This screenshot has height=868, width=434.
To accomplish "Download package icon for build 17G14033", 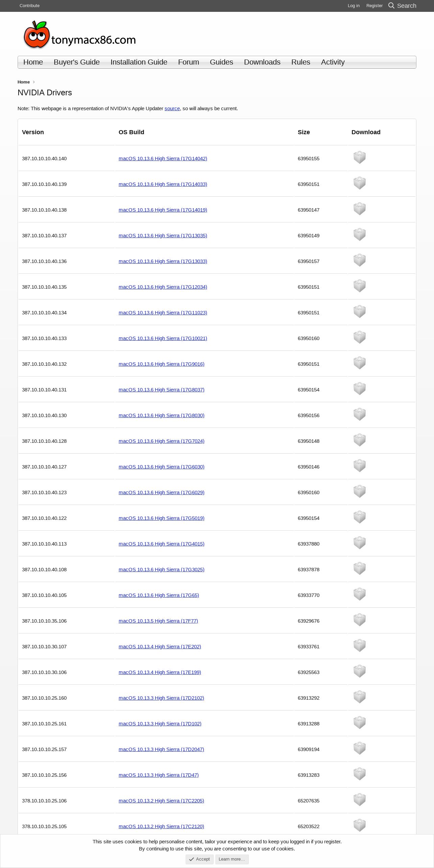I will coord(359,183).
